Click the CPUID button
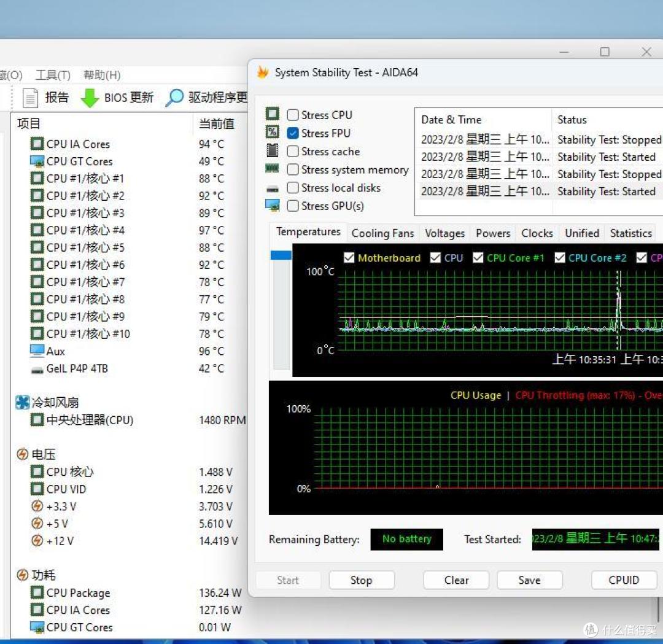The height and width of the screenshot is (644, 663). 624,580
